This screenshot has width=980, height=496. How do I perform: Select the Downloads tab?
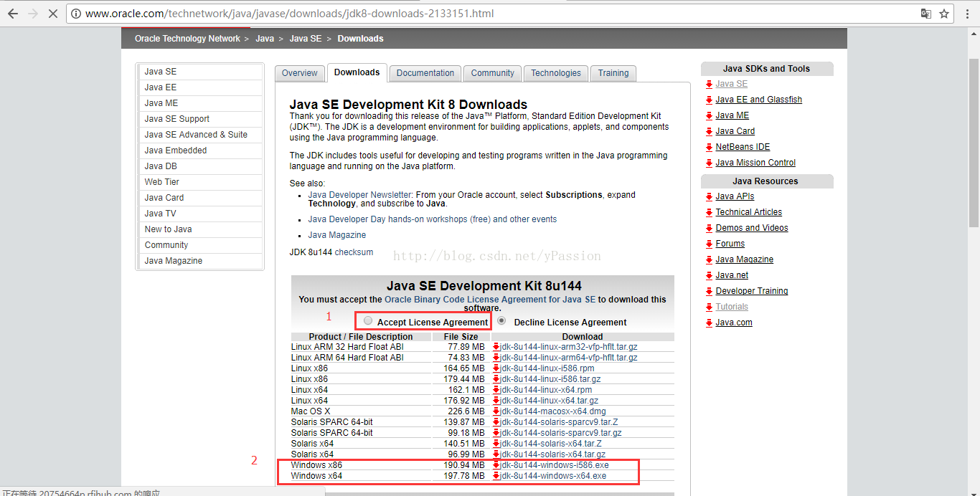click(357, 72)
